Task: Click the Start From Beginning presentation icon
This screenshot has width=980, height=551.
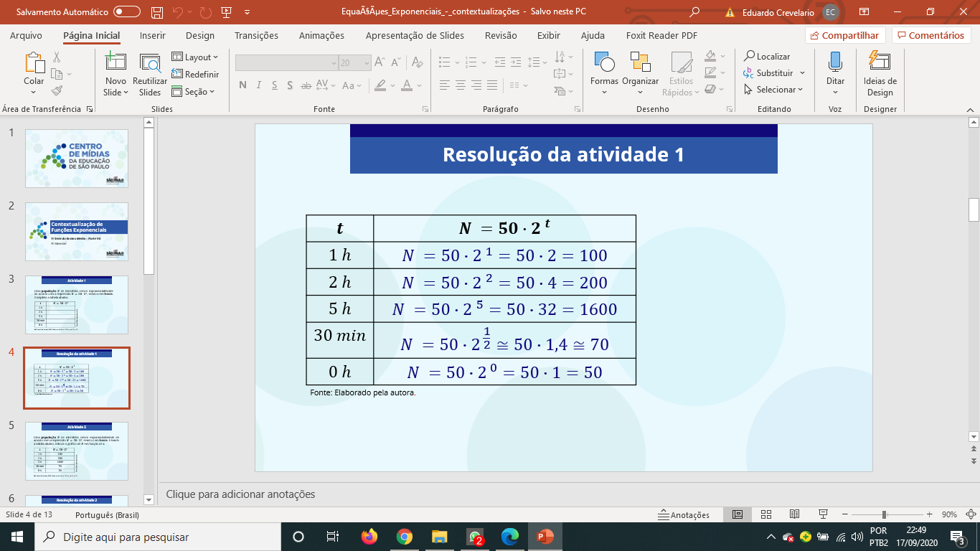Action: pyautogui.click(x=226, y=12)
